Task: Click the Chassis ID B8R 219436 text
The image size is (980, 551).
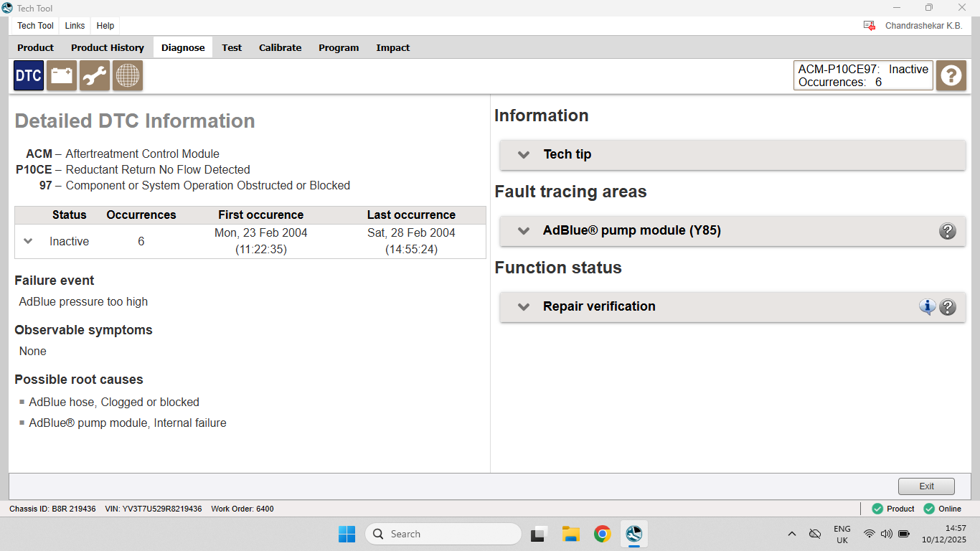Action: pyautogui.click(x=52, y=509)
